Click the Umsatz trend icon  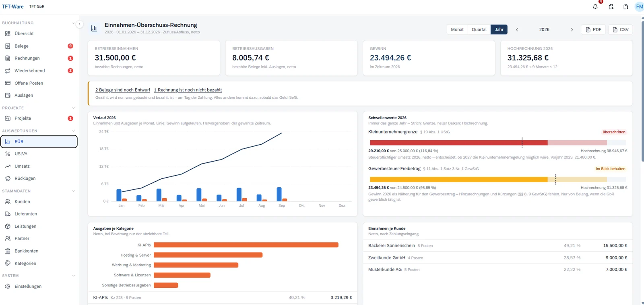pos(8,166)
